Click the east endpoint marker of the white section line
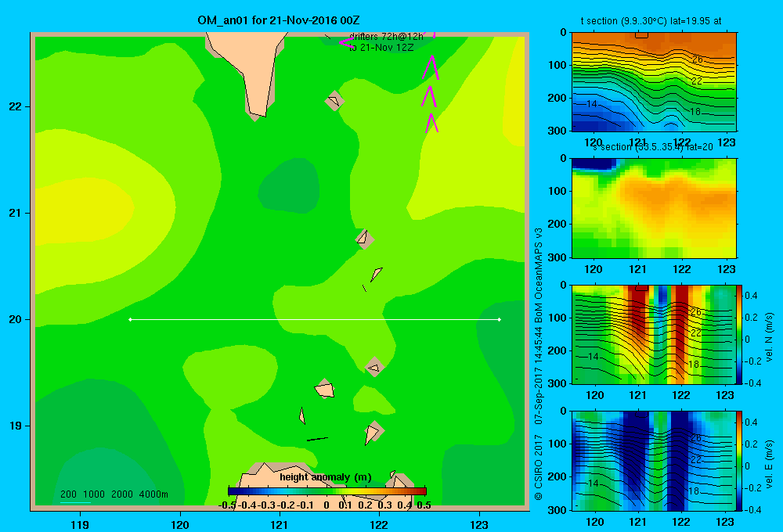 point(500,319)
